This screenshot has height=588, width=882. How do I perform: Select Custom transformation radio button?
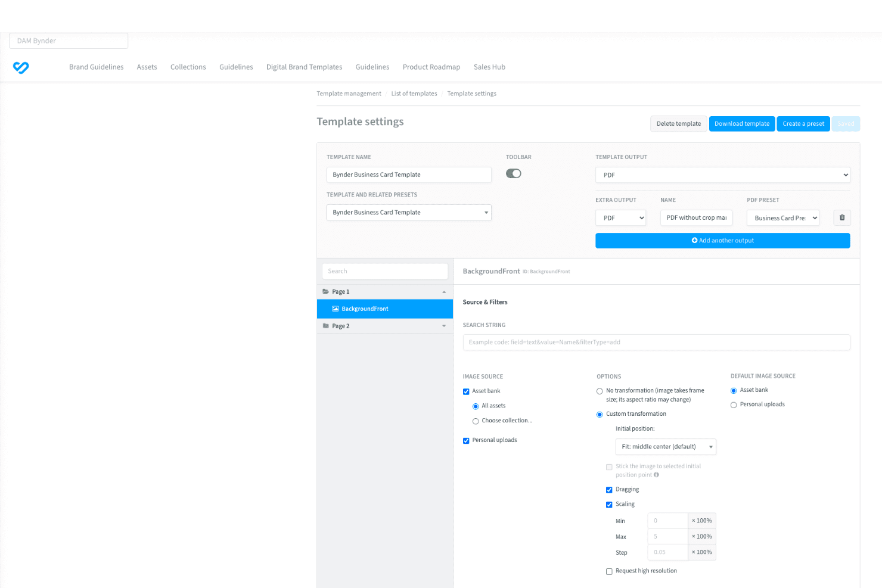click(x=600, y=415)
